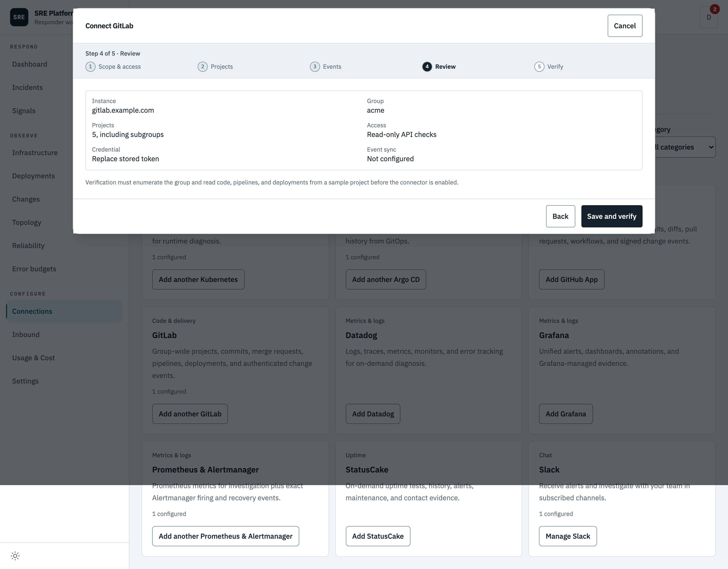Click the Prometheus & Alertmanager card heading
Viewport: 728px width, 569px height.
click(205, 470)
